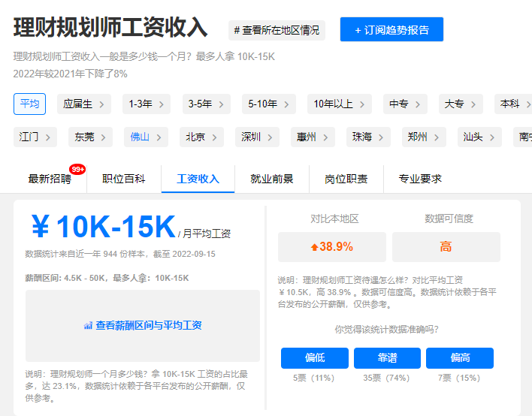The width and height of the screenshot is (532, 416).
Task: Expand the 应届生 experience filter
Action: [84, 104]
